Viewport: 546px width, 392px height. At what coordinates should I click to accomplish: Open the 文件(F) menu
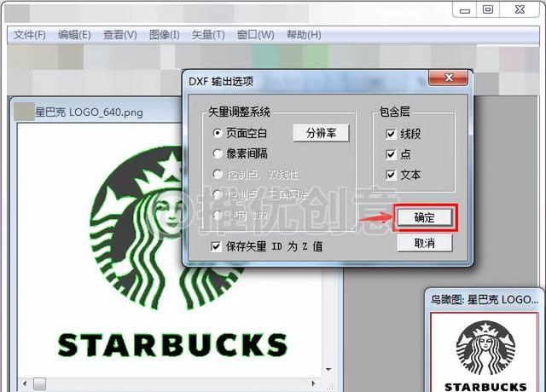[30, 35]
